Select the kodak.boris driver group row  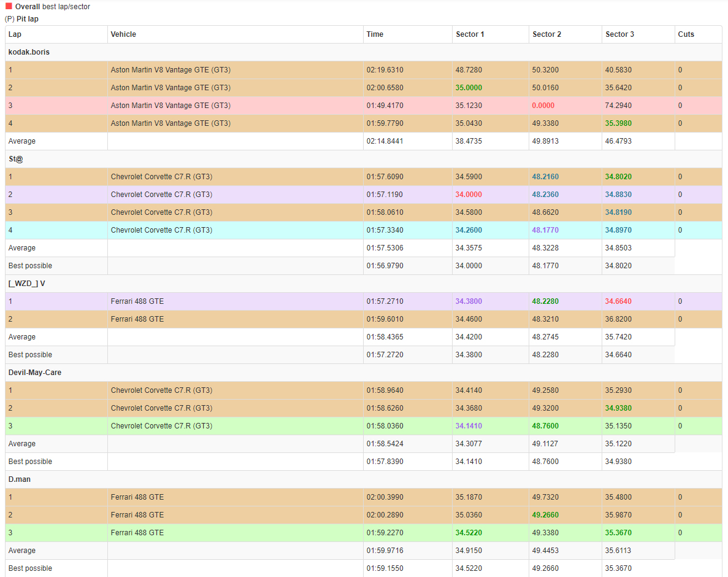coord(364,52)
